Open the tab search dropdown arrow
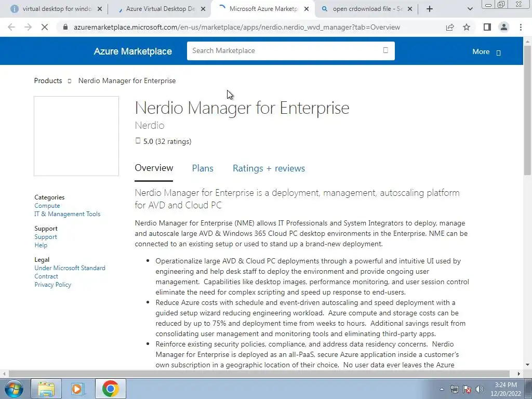This screenshot has width=532, height=399. (470, 9)
